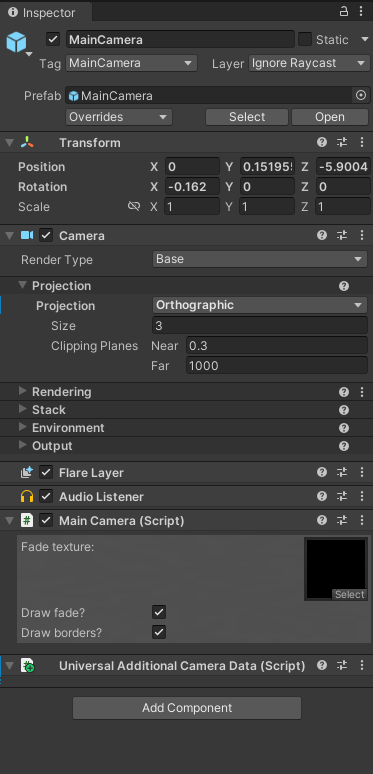Open Audio Listener three-dot menu
373x774 pixels.
click(x=362, y=496)
